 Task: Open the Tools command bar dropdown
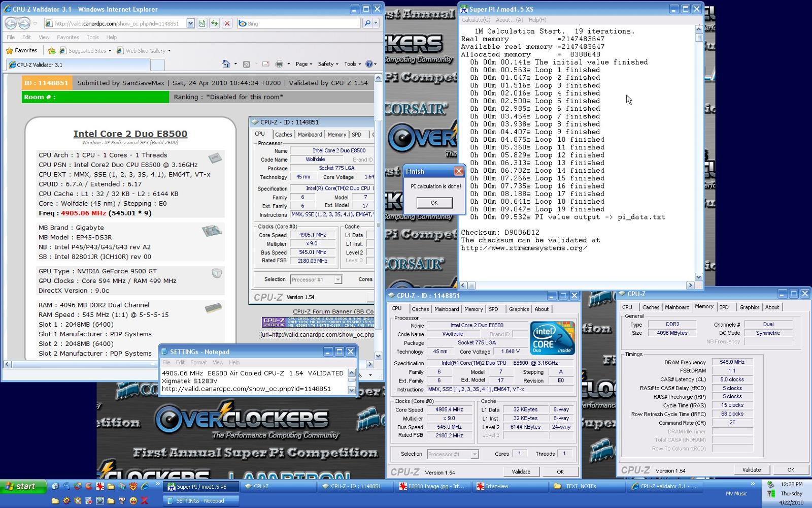click(x=352, y=64)
